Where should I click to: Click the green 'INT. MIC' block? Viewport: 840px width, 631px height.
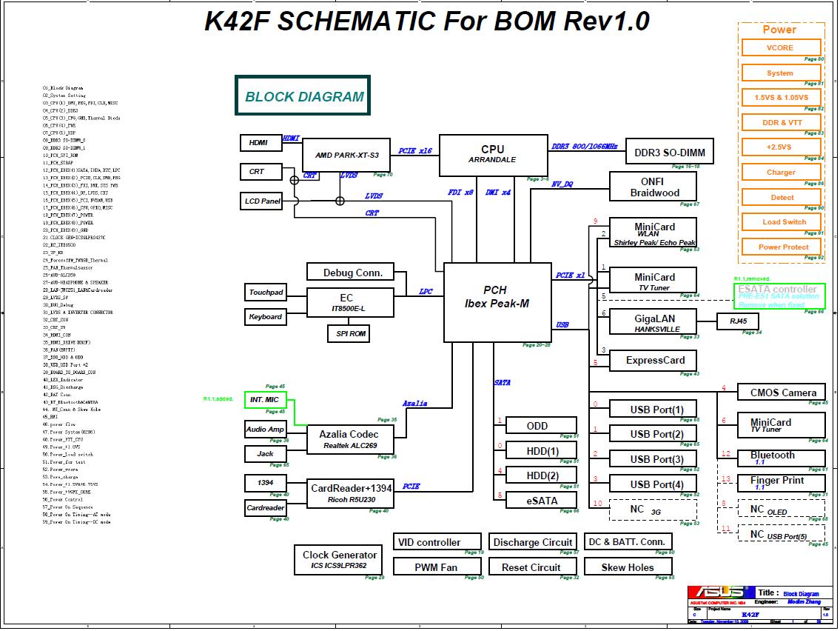(265, 400)
